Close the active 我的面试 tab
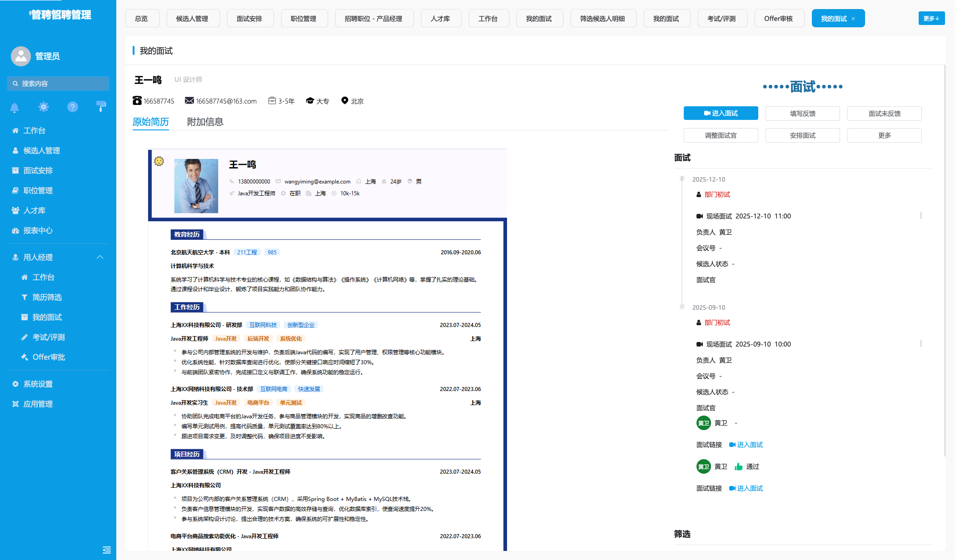The image size is (955, 560). click(853, 19)
